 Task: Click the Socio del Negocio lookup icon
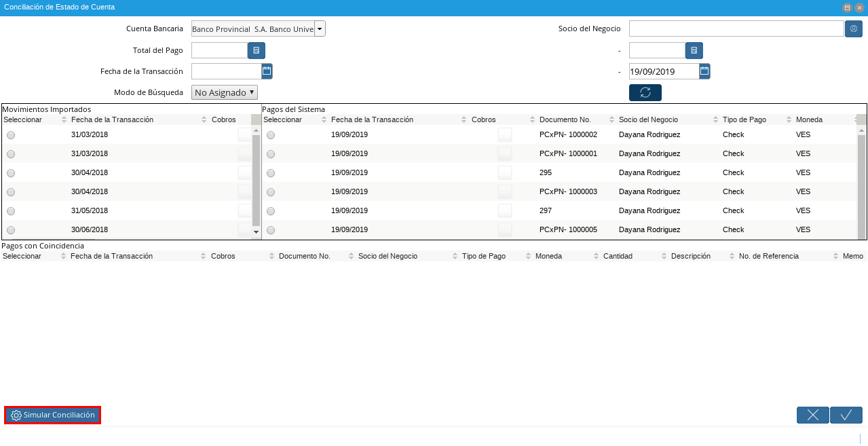[853, 29]
